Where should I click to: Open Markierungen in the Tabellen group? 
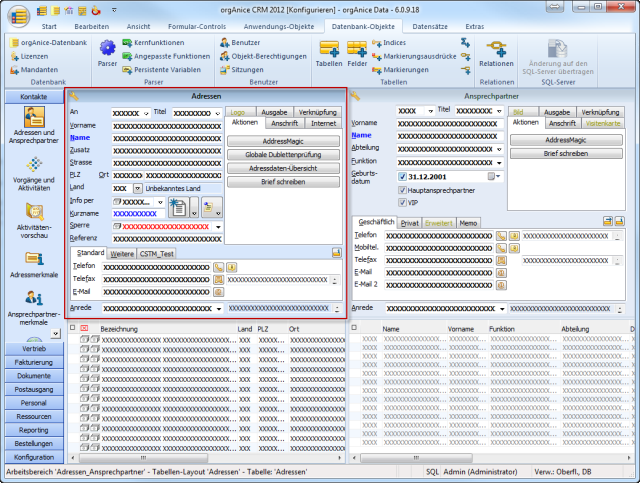(400, 70)
